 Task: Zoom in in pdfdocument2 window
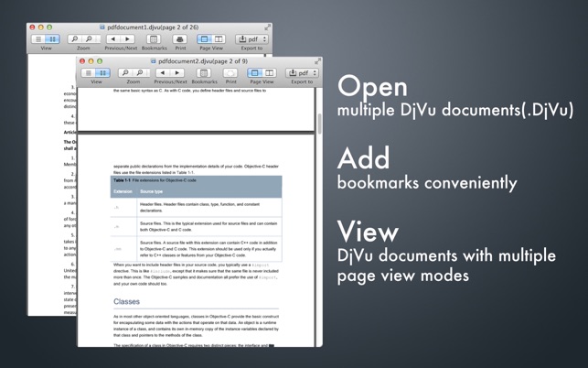coord(141,72)
